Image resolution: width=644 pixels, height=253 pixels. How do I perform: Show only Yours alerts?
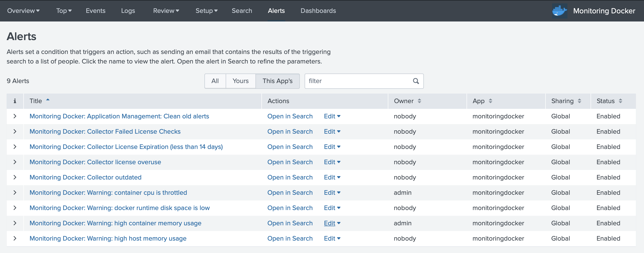[240, 81]
